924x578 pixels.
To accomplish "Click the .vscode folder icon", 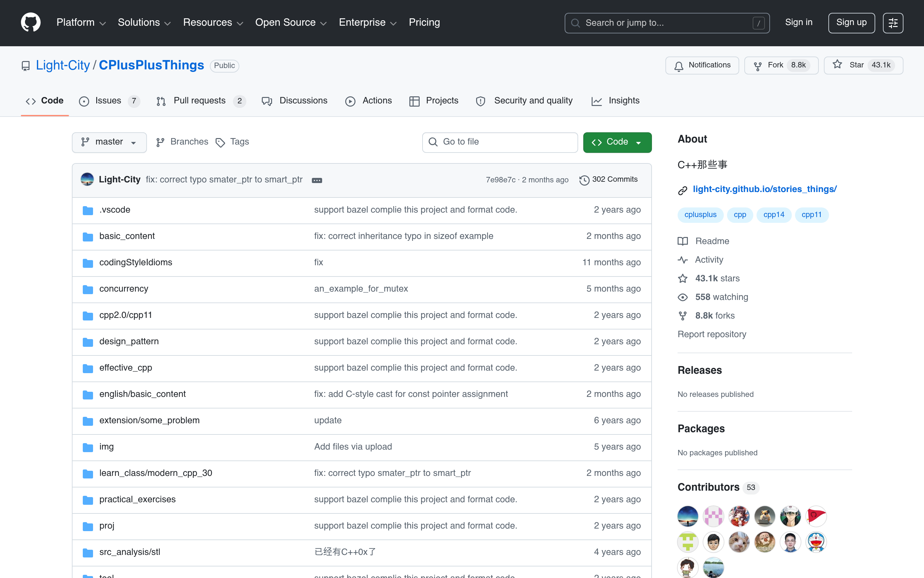I will [x=88, y=210].
